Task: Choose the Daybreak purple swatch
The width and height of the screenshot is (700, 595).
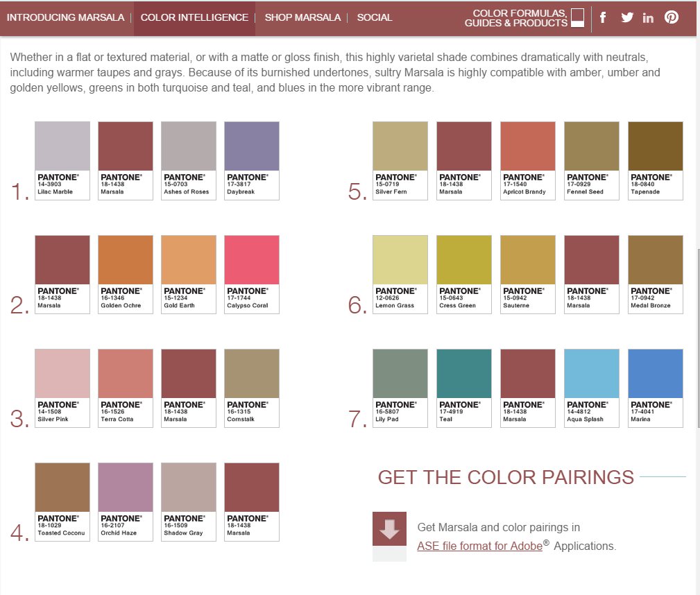Action: 252,161
